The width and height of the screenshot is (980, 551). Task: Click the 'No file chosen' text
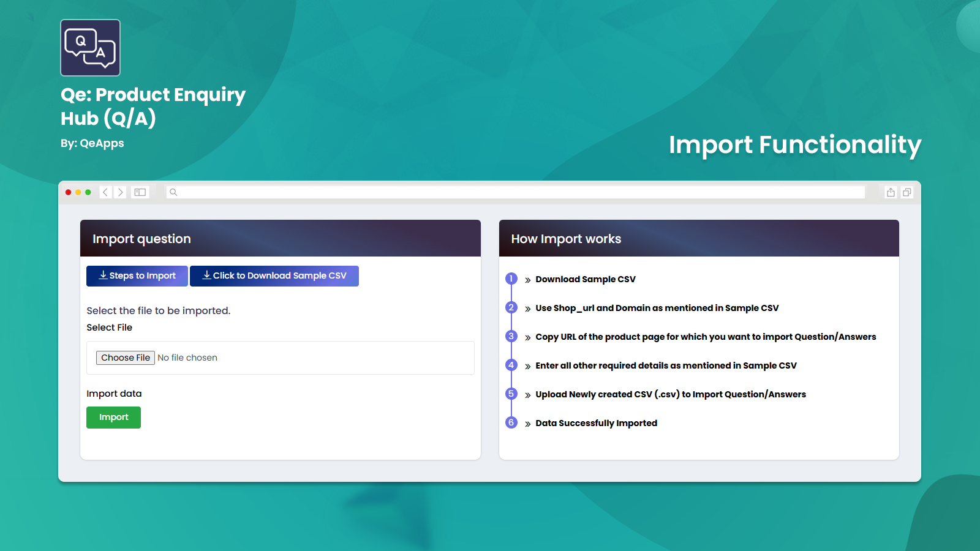pos(187,358)
